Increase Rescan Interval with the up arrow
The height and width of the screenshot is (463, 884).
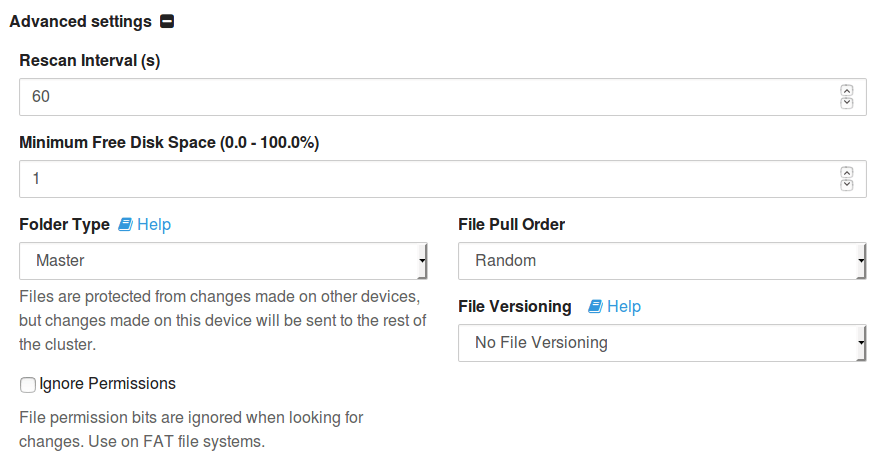click(847, 91)
